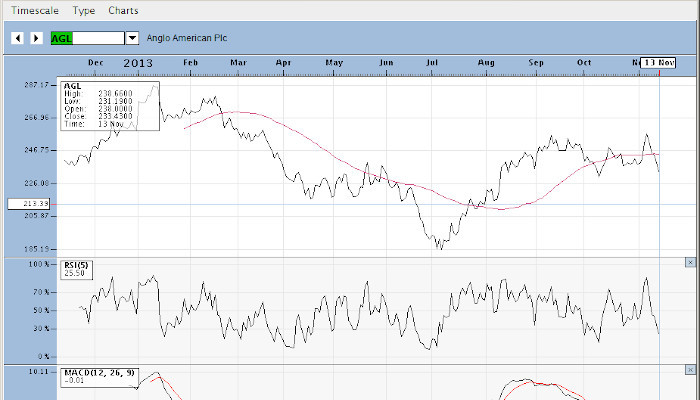
Task: Click the Feb label on time axis
Action: pyautogui.click(x=190, y=62)
